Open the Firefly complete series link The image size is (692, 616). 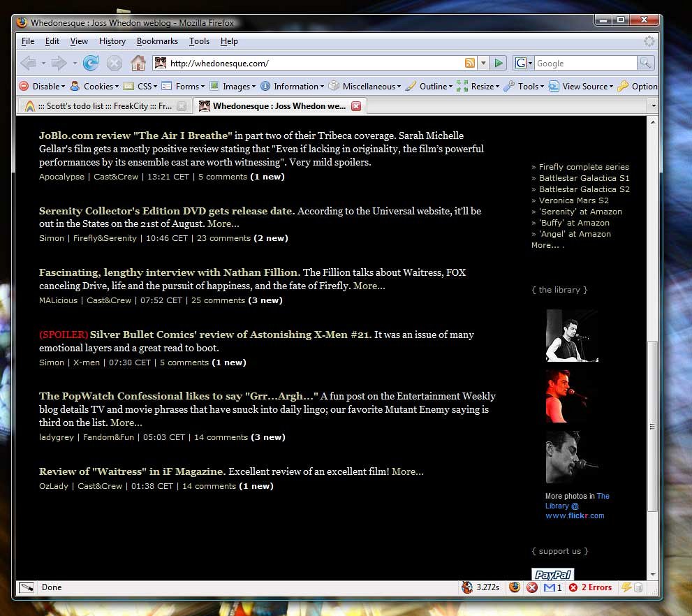point(584,167)
